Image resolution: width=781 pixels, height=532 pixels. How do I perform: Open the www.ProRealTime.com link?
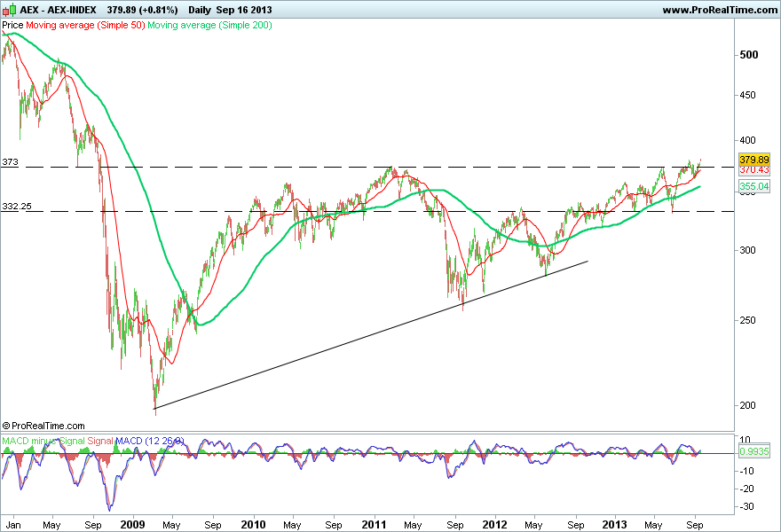coord(720,10)
